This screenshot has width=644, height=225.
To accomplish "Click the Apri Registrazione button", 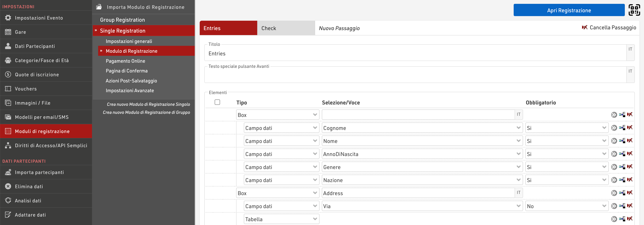I will (x=569, y=10).
